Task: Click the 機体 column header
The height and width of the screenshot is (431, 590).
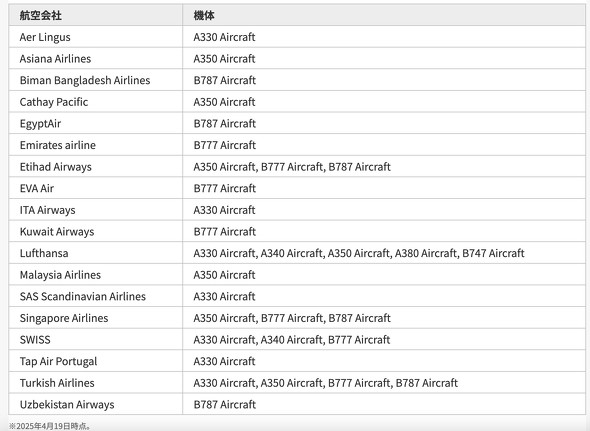Action: coord(384,15)
